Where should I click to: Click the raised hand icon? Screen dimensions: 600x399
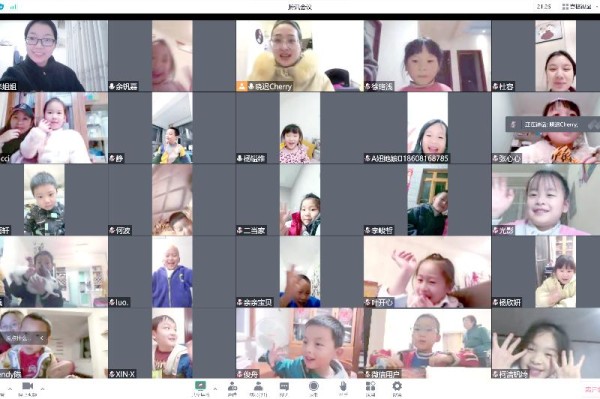(x=343, y=386)
